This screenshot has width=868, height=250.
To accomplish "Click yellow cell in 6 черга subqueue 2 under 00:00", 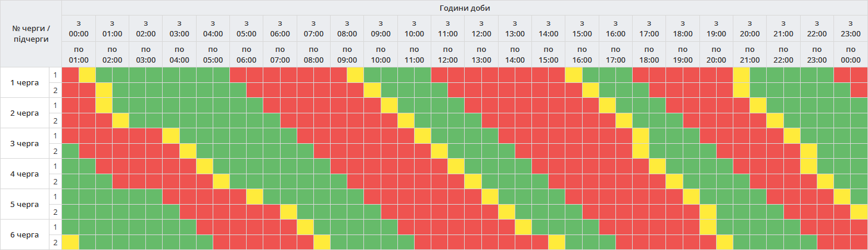I will pos(70,242).
